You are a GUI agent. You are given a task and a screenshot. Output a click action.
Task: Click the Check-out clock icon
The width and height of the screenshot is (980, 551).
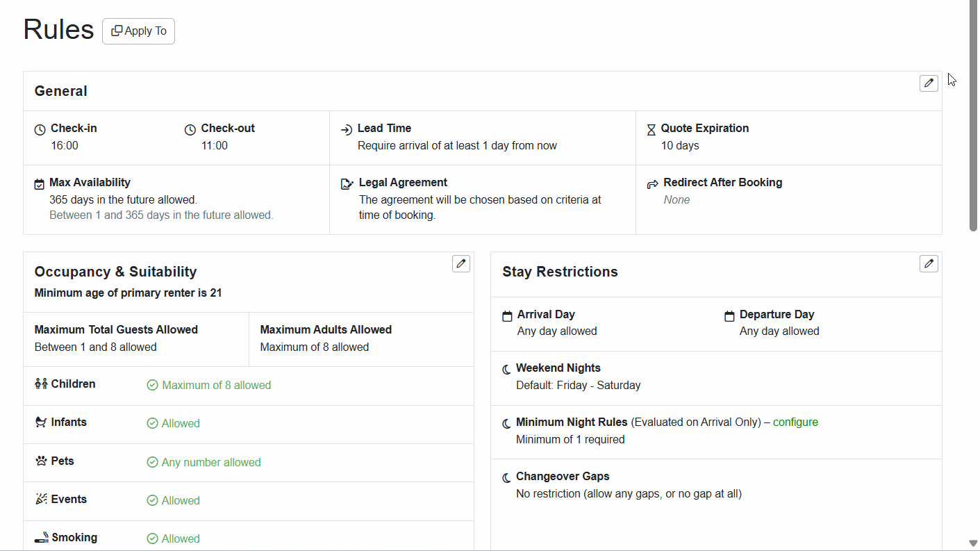point(190,129)
